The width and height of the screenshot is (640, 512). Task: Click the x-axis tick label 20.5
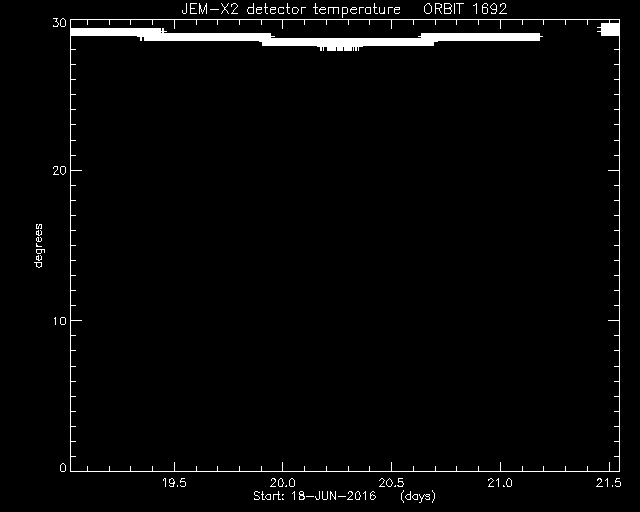click(x=391, y=483)
